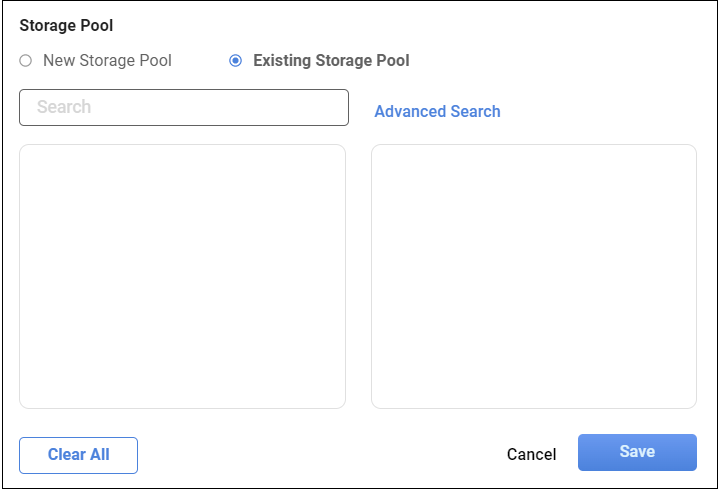The image size is (719, 491).
Task: Dismiss changes with the Cancel text button
Action: pos(531,454)
